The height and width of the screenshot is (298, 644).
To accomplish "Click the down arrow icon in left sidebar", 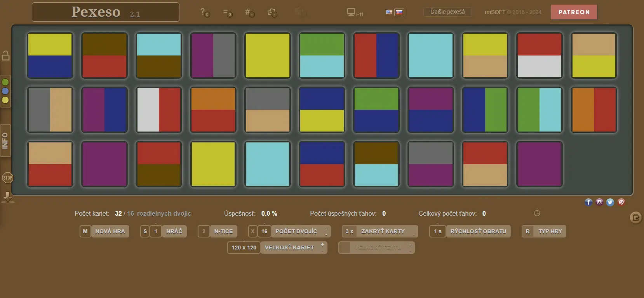I will click(7, 197).
